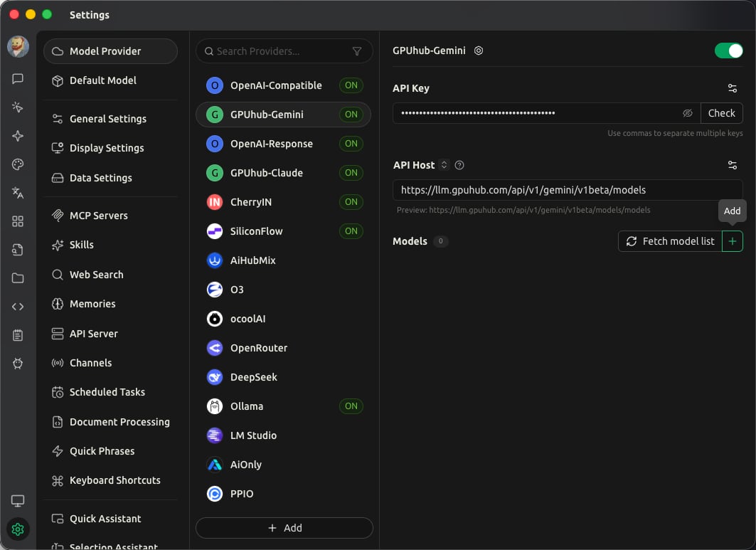Open Document Processing settings section
The height and width of the screenshot is (550, 756).
pyautogui.click(x=110, y=422)
